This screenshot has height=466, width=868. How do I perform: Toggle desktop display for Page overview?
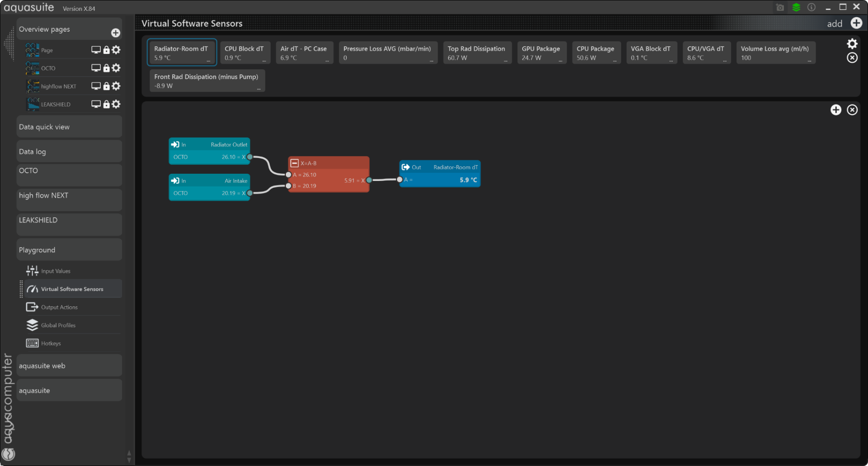pyautogui.click(x=96, y=50)
